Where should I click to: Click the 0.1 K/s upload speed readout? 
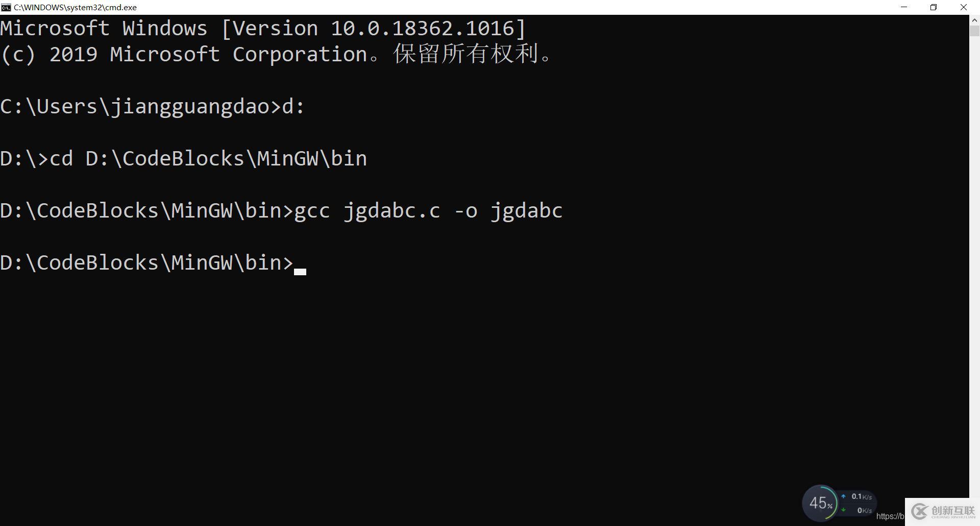click(861, 496)
